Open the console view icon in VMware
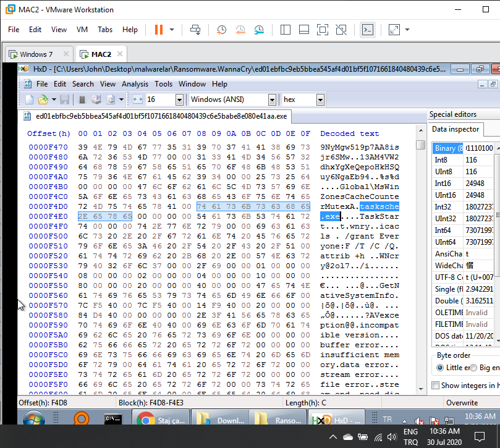500x448 pixels. [368, 30]
